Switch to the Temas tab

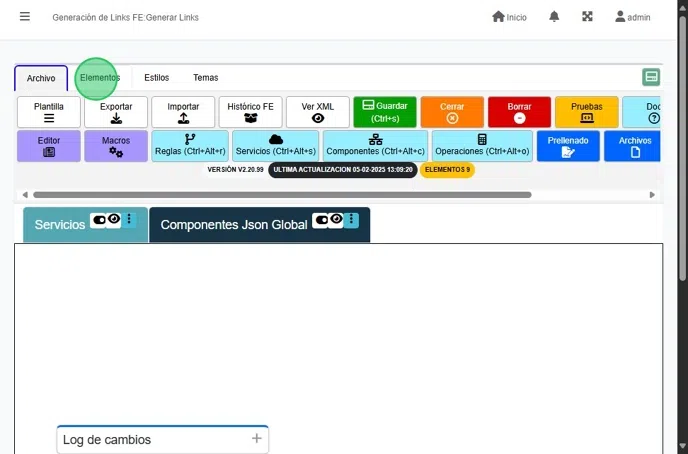pos(205,78)
